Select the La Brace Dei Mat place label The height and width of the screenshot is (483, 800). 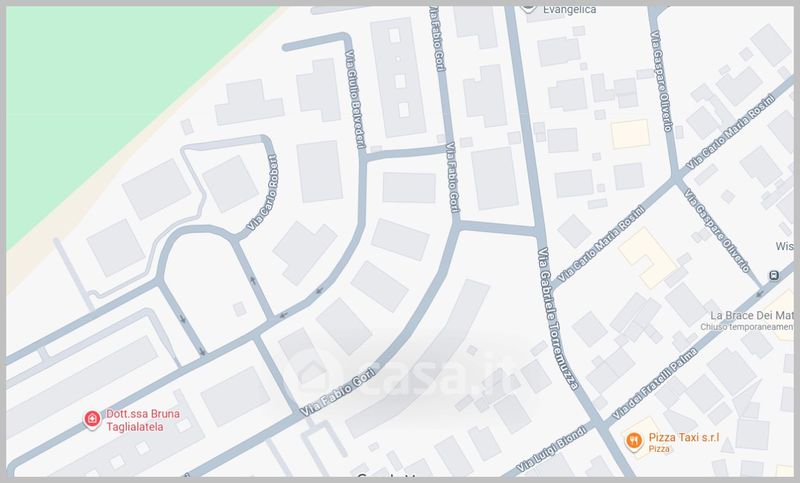(752, 315)
